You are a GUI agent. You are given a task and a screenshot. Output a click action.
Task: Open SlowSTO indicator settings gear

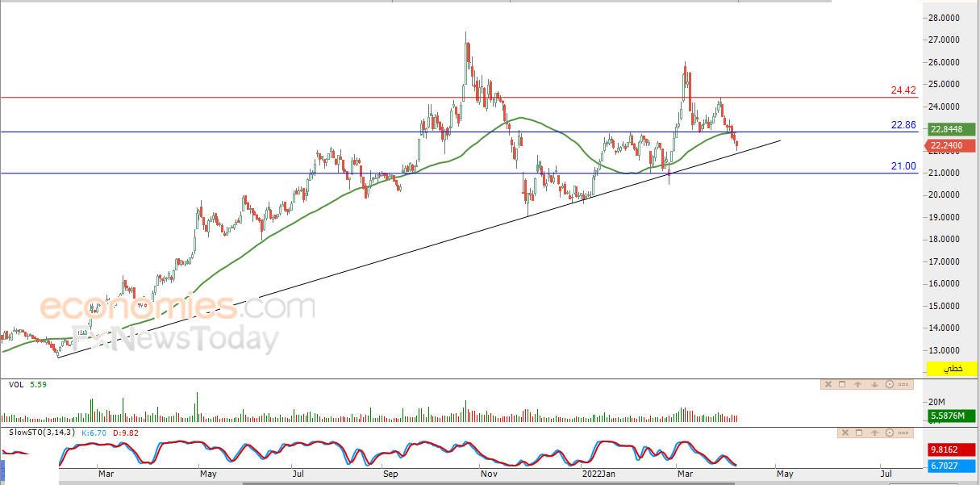tap(890, 433)
